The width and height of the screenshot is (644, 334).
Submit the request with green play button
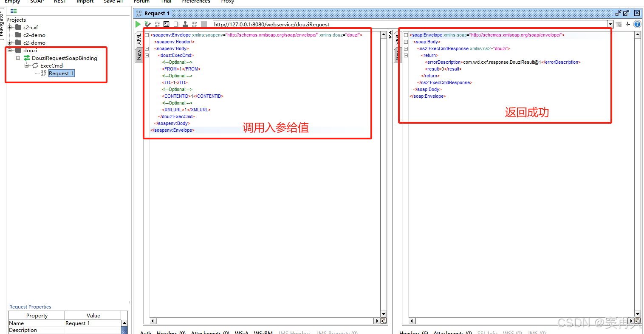coord(138,24)
